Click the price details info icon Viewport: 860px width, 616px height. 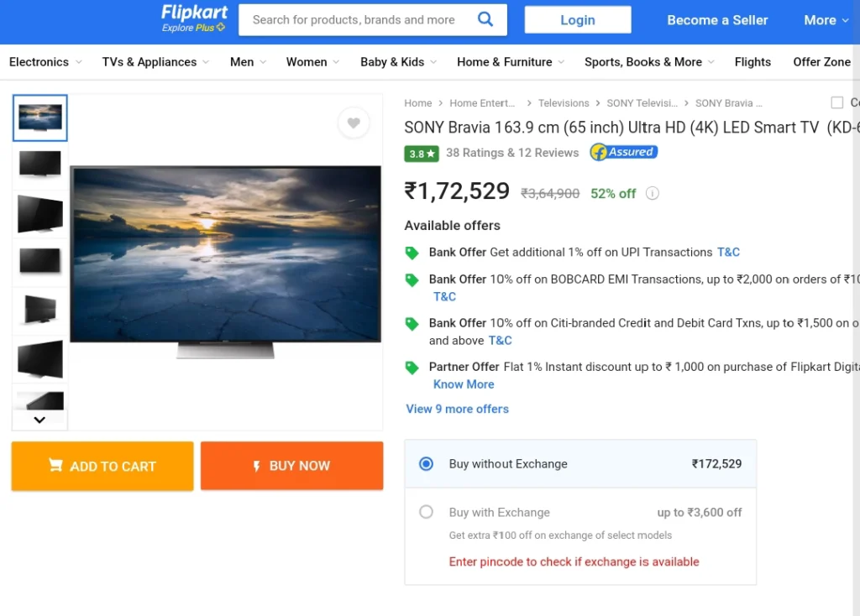(x=652, y=194)
